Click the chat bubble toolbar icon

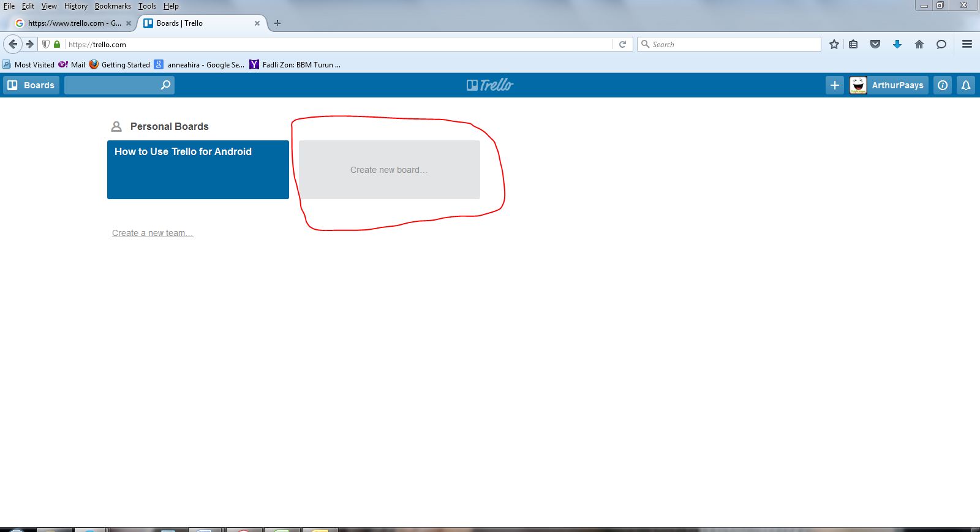pos(941,44)
